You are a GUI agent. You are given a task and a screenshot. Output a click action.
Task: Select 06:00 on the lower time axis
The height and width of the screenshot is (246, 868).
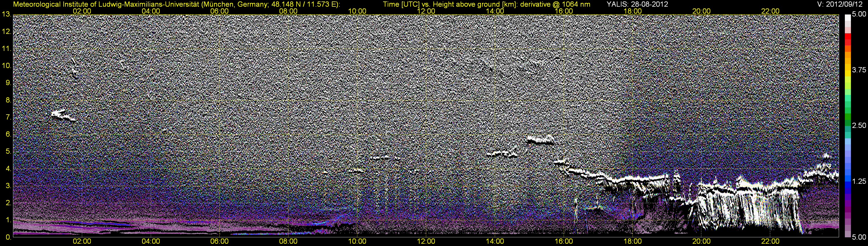pyautogui.click(x=219, y=241)
